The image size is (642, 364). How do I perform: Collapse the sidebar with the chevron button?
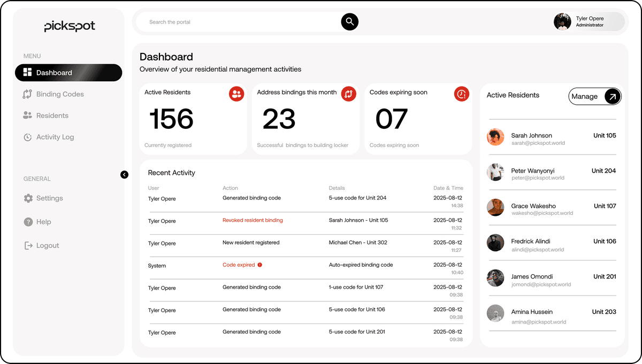[124, 174]
